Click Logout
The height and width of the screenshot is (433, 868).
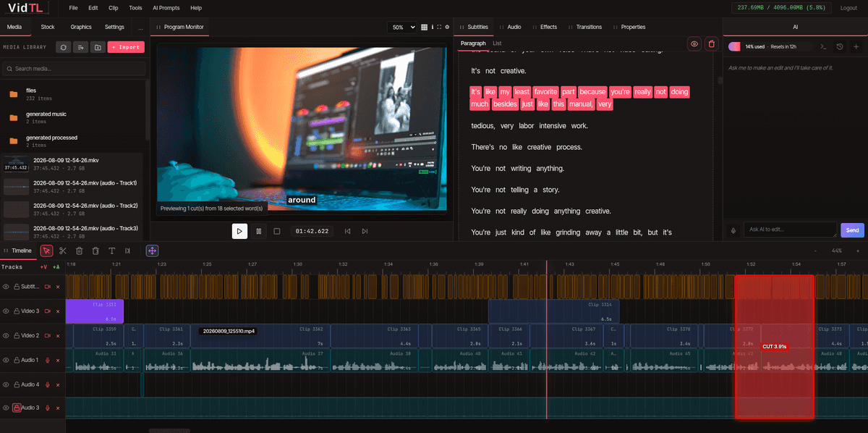pos(848,7)
